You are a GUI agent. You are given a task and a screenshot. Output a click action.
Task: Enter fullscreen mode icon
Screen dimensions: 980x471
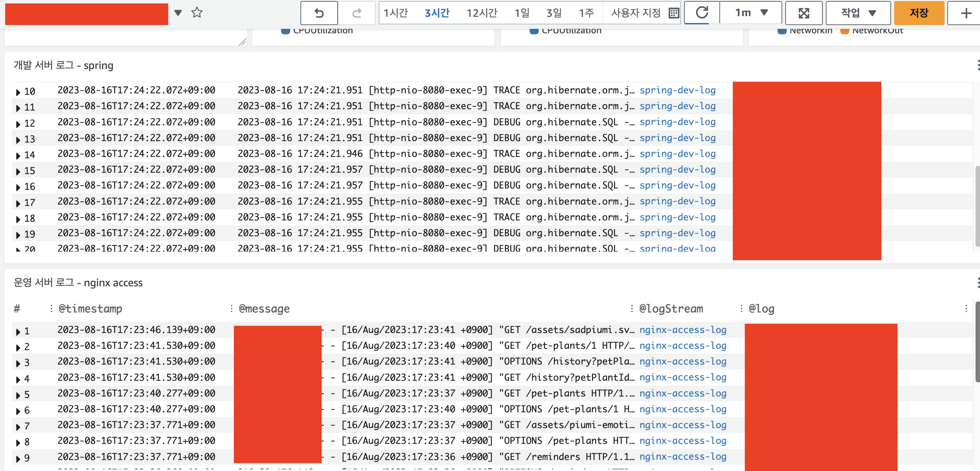(x=804, y=13)
